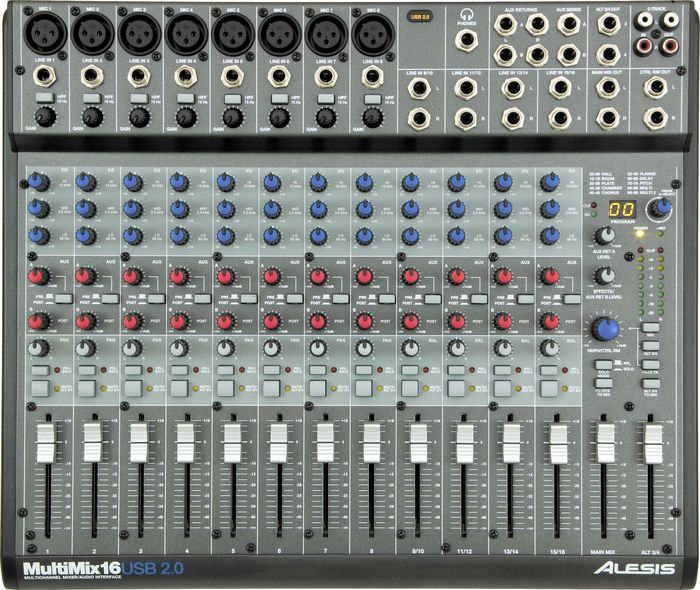Screen dimensions: 700x590
Task: Click the CTRL RM OUT right jack
Action: tap(655, 118)
